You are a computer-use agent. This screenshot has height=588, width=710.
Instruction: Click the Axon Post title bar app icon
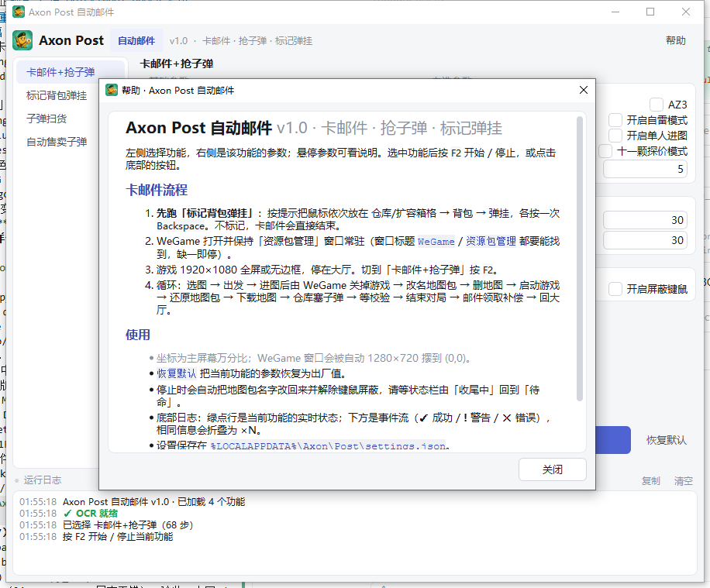pos(19,12)
